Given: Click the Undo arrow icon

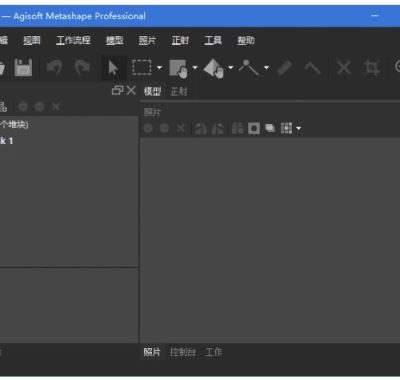Looking at the screenshot, I should click(54, 68).
